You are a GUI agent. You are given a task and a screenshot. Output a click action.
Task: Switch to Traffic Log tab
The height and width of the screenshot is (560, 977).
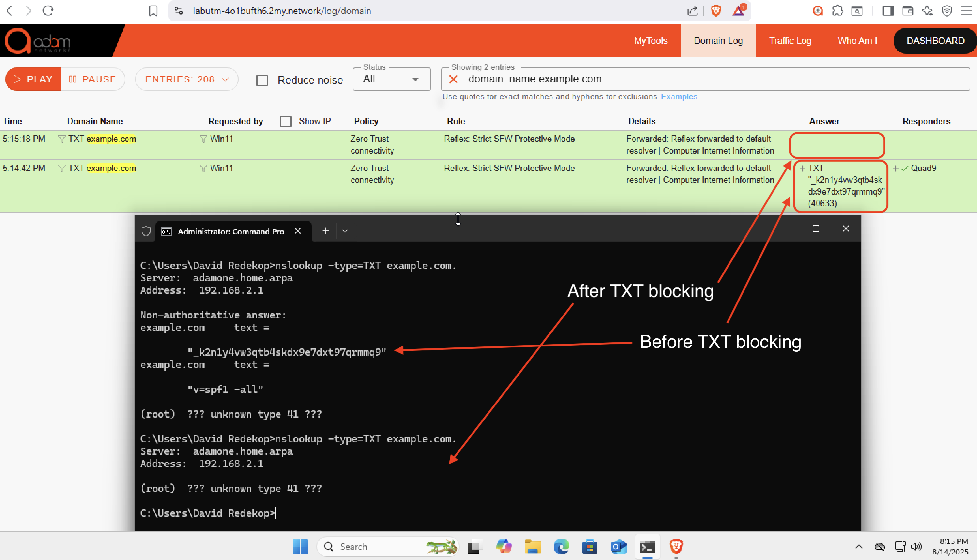(x=790, y=41)
